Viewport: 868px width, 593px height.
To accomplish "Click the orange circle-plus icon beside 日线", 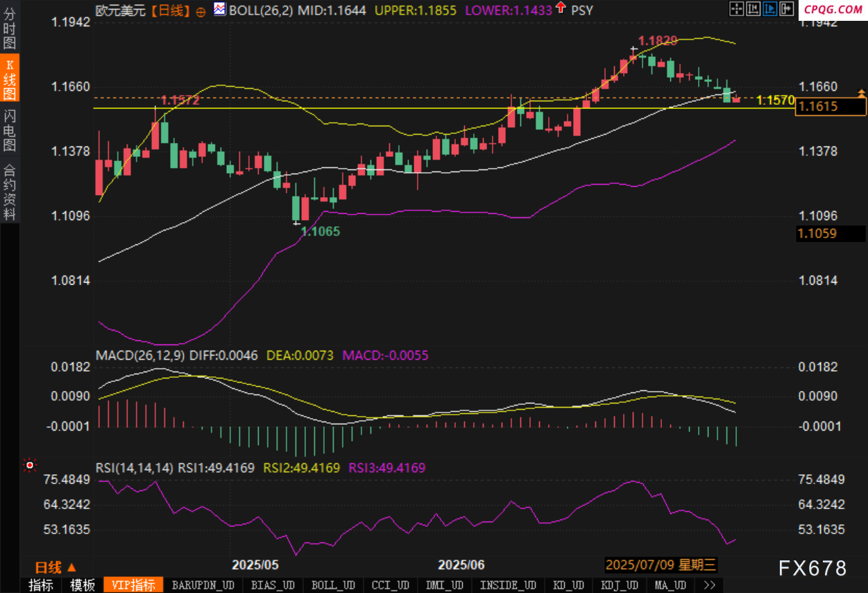I will tap(201, 11).
